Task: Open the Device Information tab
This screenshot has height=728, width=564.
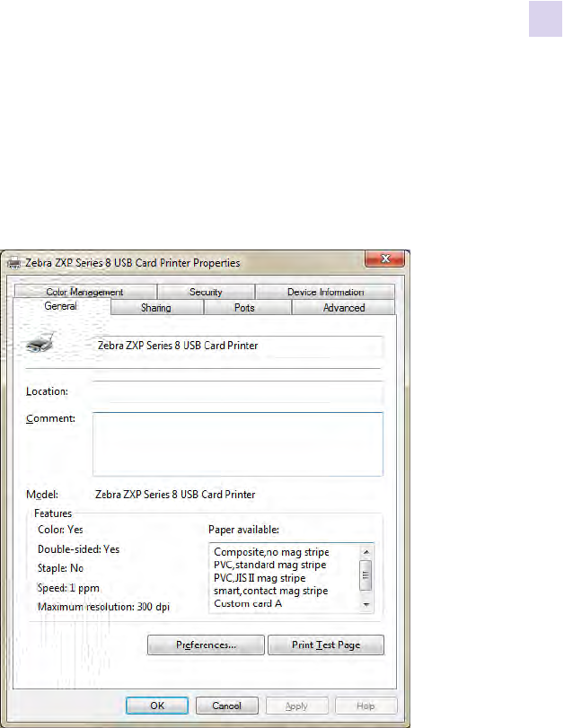Action: [x=325, y=292]
